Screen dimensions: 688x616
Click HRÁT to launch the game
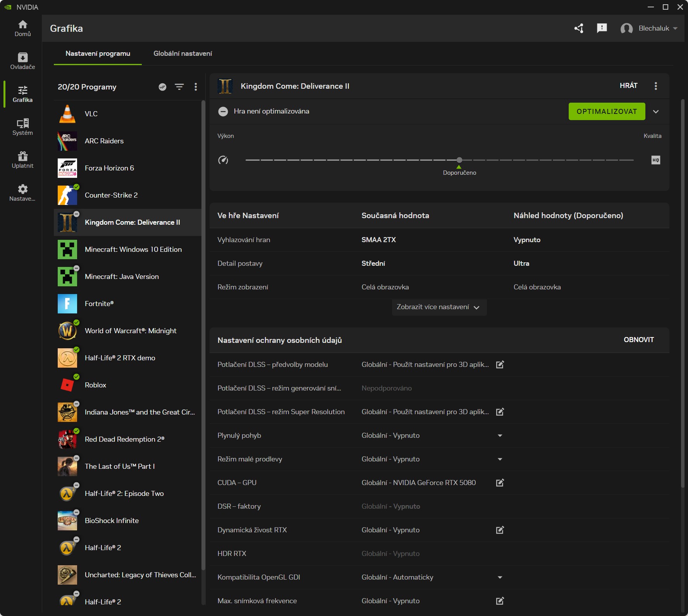[x=628, y=86]
